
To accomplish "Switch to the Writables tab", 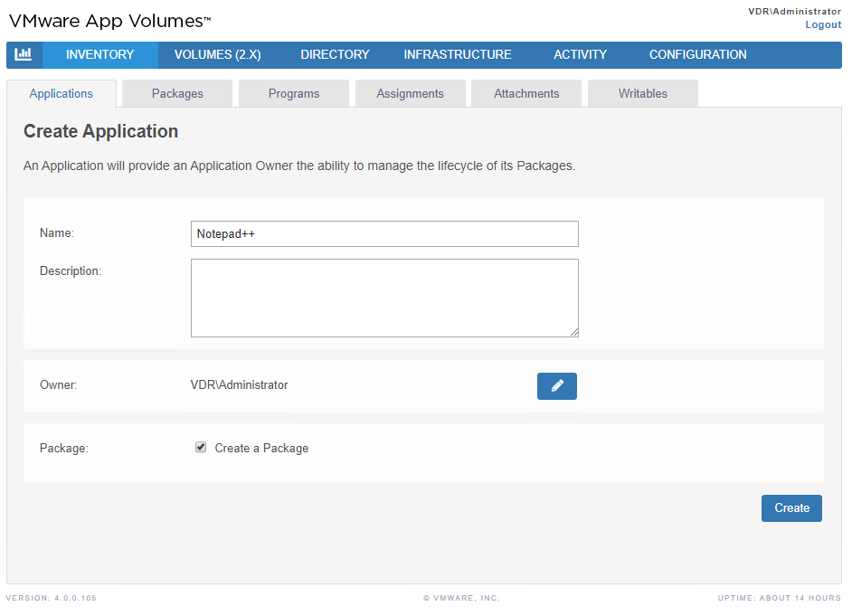I will [x=643, y=93].
